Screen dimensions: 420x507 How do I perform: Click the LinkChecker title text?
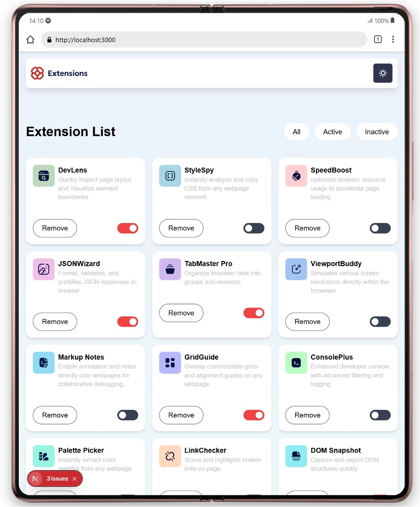(206, 450)
